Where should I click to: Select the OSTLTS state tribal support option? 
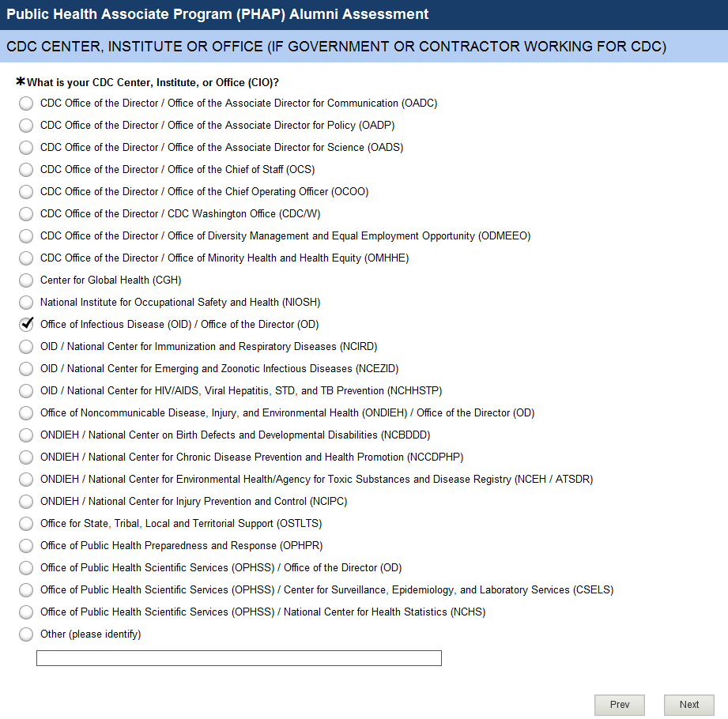pyautogui.click(x=26, y=524)
